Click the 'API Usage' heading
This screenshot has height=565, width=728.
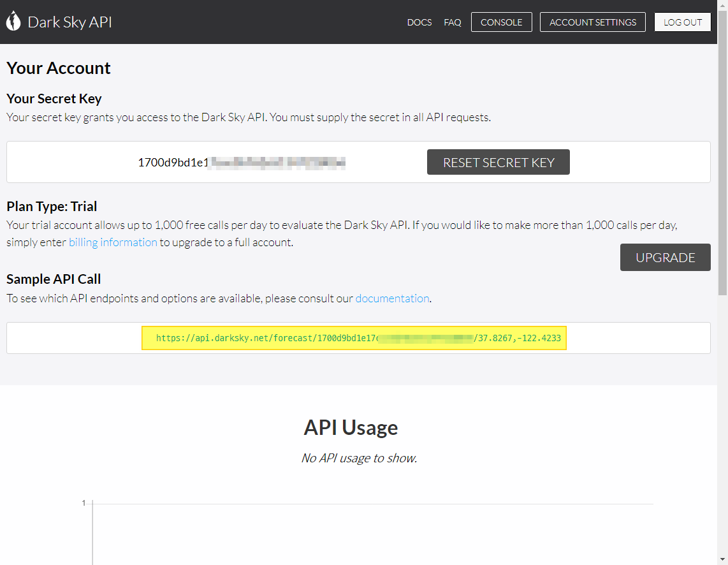pos(351,427)
